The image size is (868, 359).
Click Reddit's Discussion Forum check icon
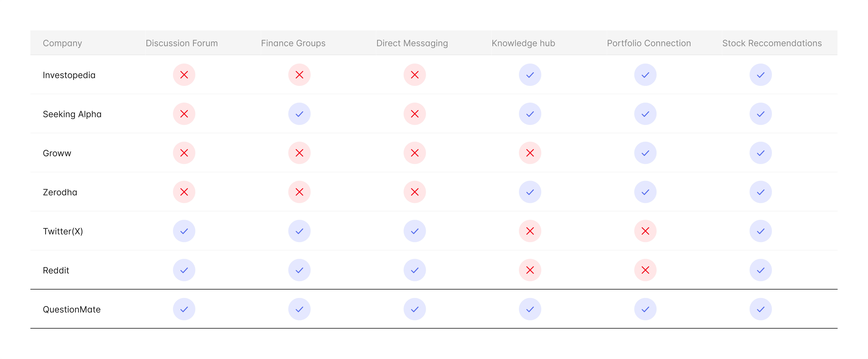point(184,270)
